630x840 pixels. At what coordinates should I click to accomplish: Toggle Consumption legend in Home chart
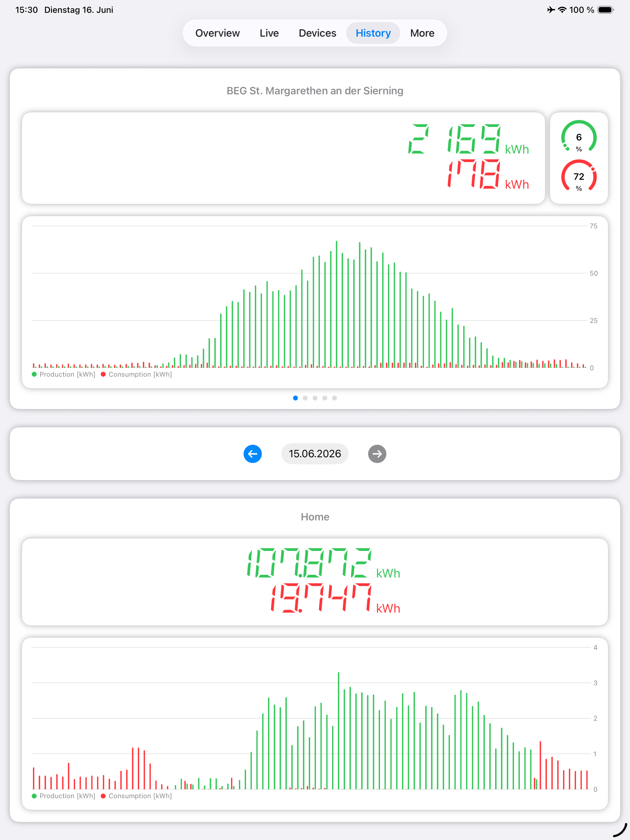(x=136, y=796)
